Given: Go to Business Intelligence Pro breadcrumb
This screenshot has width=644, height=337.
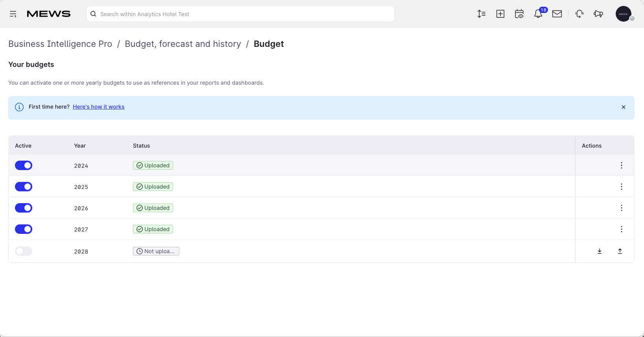Looking at the screenshot, I should click(x=60, y=44).
